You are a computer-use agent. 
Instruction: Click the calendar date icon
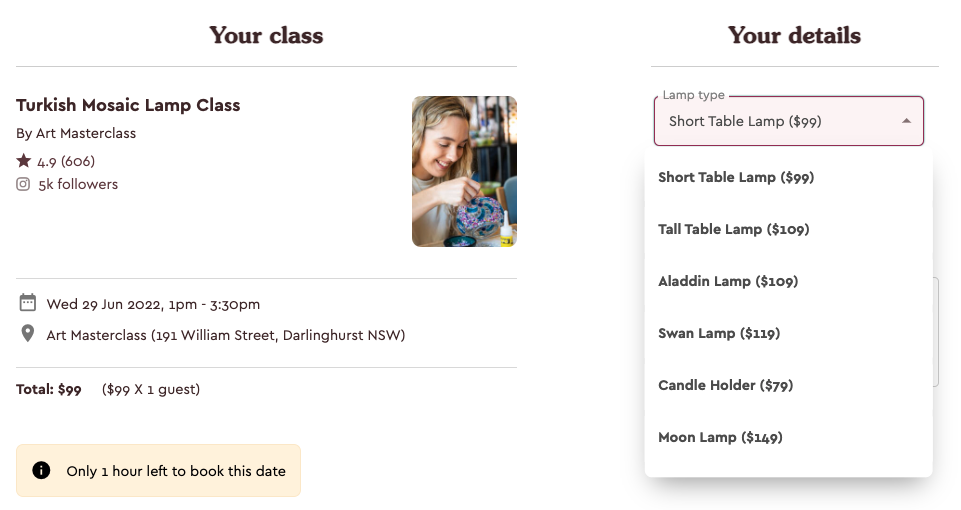(x=28, y=302)
